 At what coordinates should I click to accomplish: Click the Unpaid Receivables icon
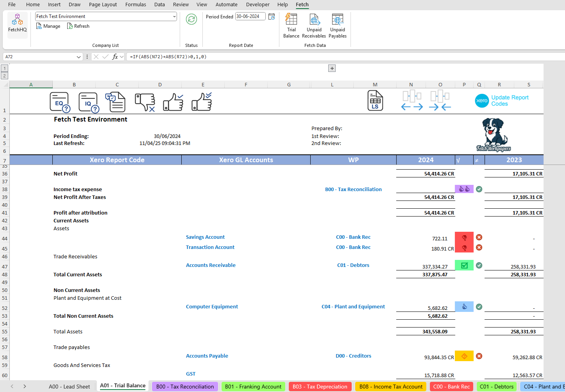[x=314, y=23]
